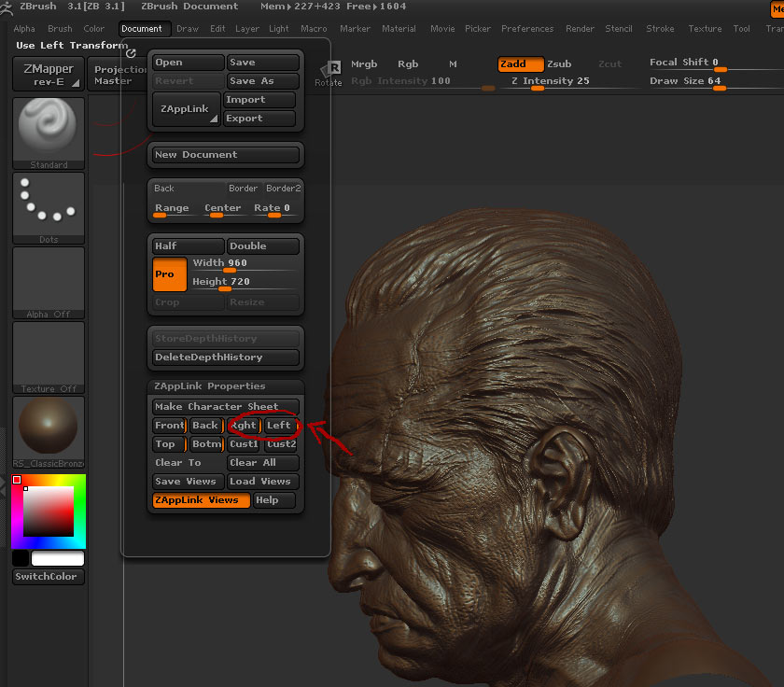
Task: Click the Import button
Action: (259, 100)
